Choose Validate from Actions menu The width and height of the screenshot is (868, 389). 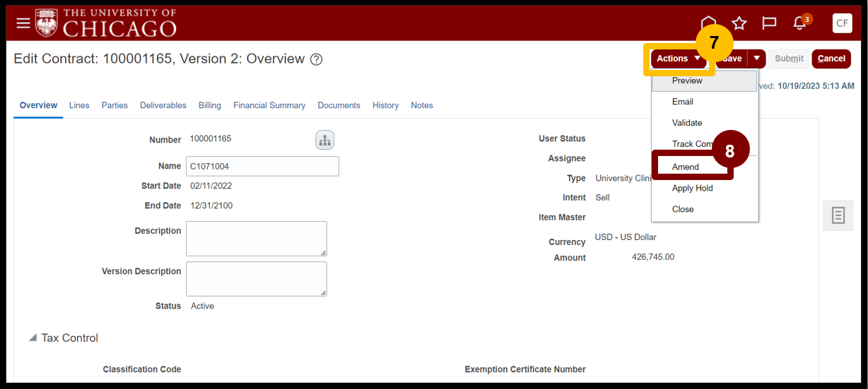705,123
